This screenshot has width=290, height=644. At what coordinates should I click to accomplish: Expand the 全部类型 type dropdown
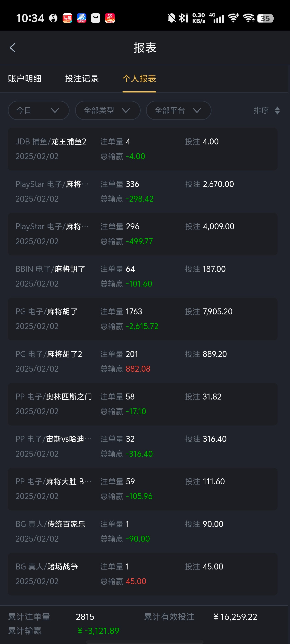point(107,110)
